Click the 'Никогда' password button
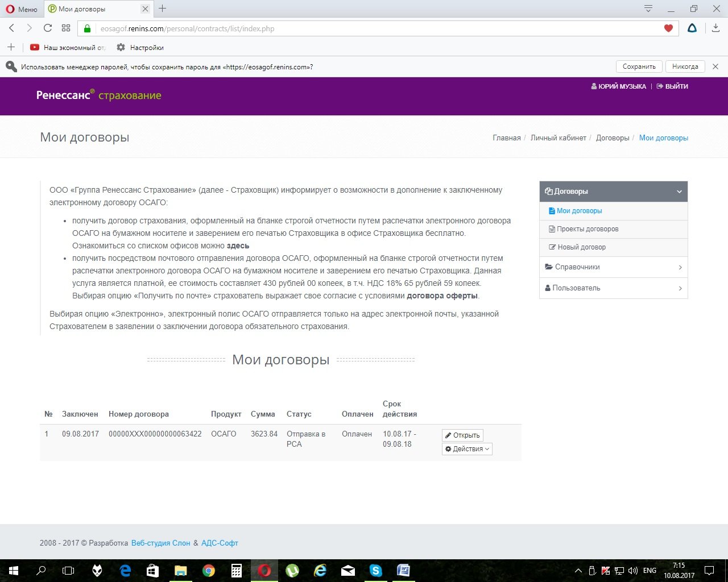Viewport: 728px width, 582px height. click(x=685, y=66)
